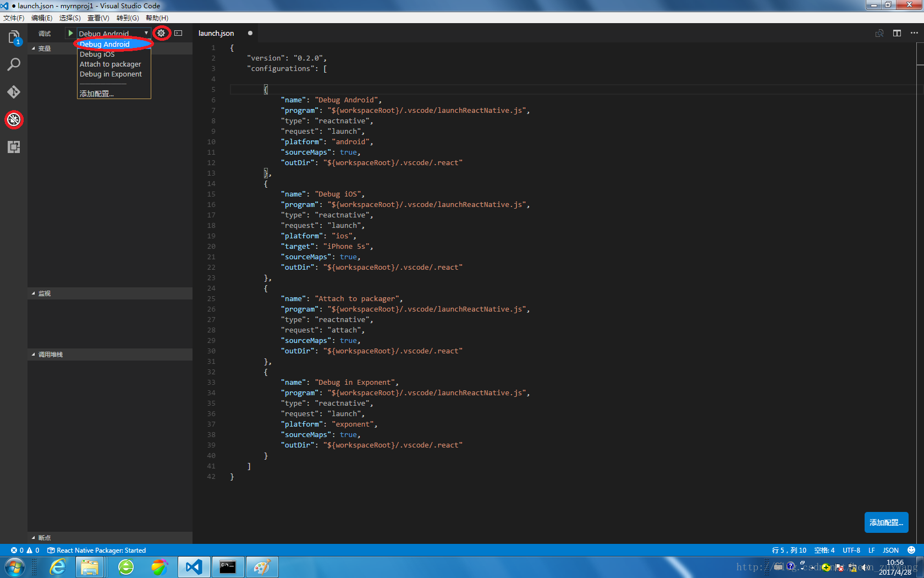Split the editor with split icon
The image size is (924, 578).
coord(897,33)
